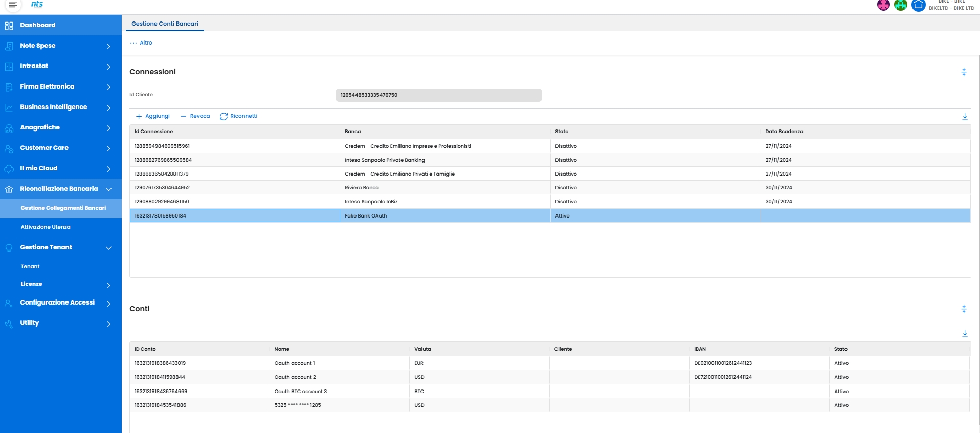Image resolution: width=980 pixels, height=433 pixels.
Task: Click the Riconnetti refresh button
Action: click(x=238, y=116)
